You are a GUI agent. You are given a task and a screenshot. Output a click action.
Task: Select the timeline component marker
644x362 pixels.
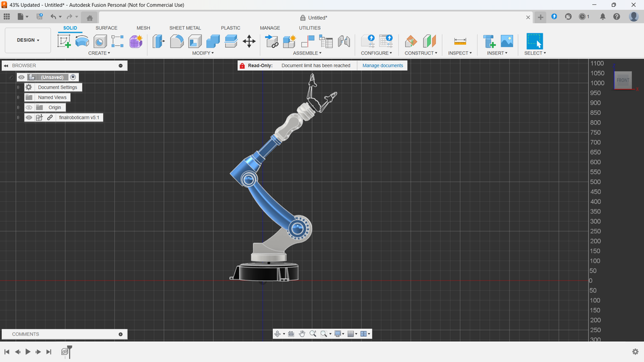tap(65, 352)
